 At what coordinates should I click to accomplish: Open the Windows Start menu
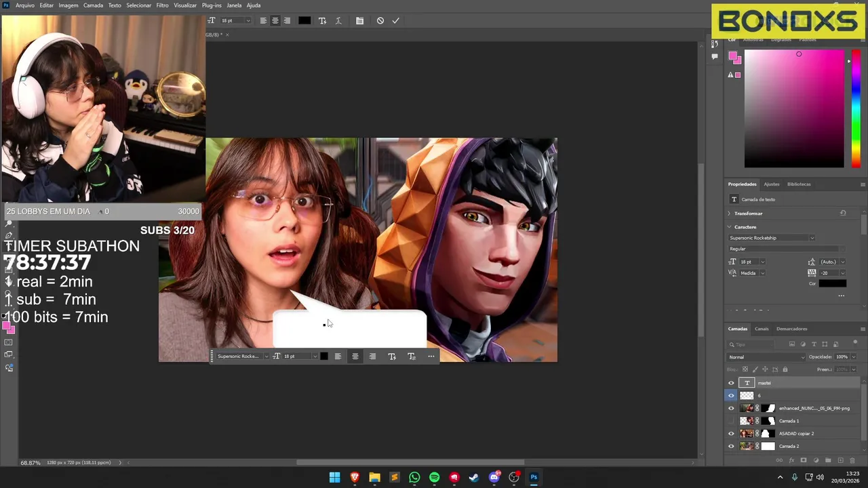point(334,477)
